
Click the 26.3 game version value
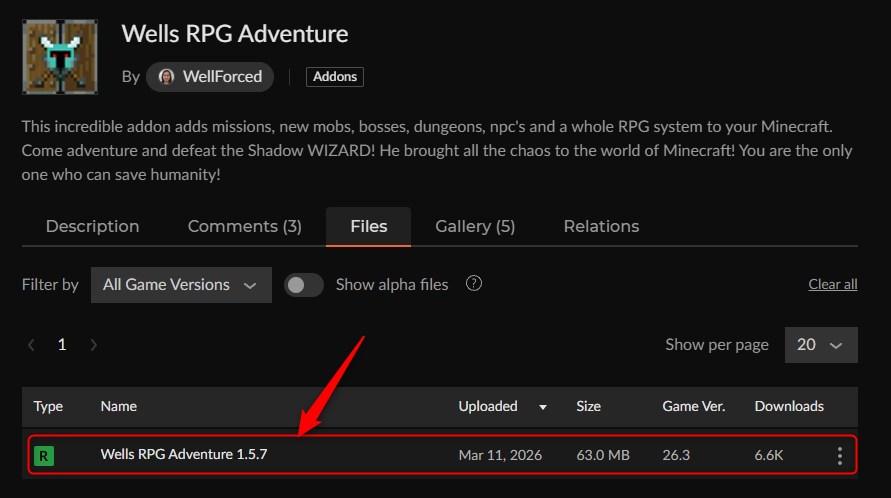tap(676, 455)
